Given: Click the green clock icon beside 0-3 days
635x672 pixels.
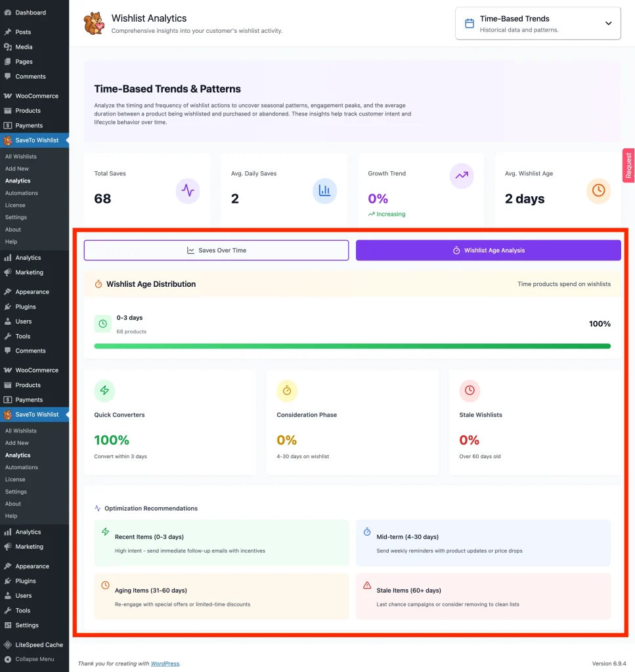Looking at the screenshot, I should [x=102, y=324].
